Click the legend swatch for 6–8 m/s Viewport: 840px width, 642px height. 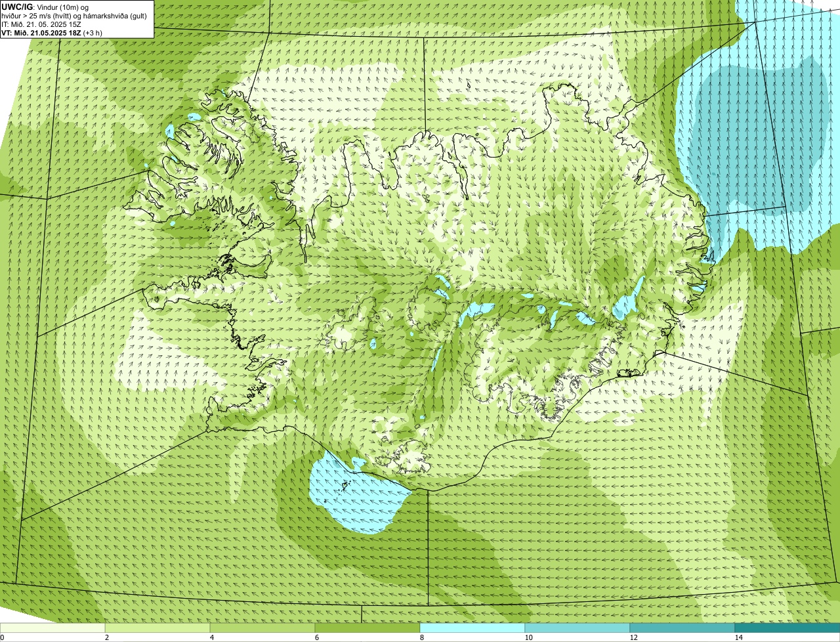pos(367,628)
